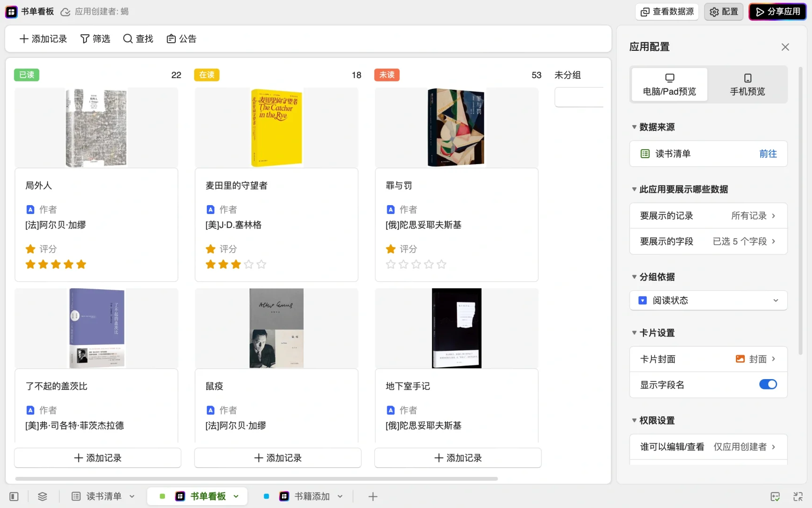Switch to 手机预览 preview tab

(747, 84)
